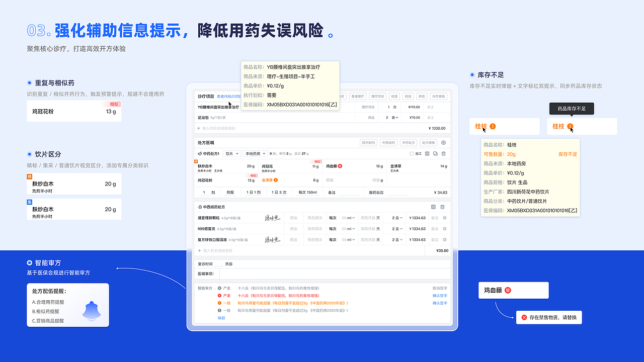Select the copy prescription icon next to the save icon

[x=436, y=152]
